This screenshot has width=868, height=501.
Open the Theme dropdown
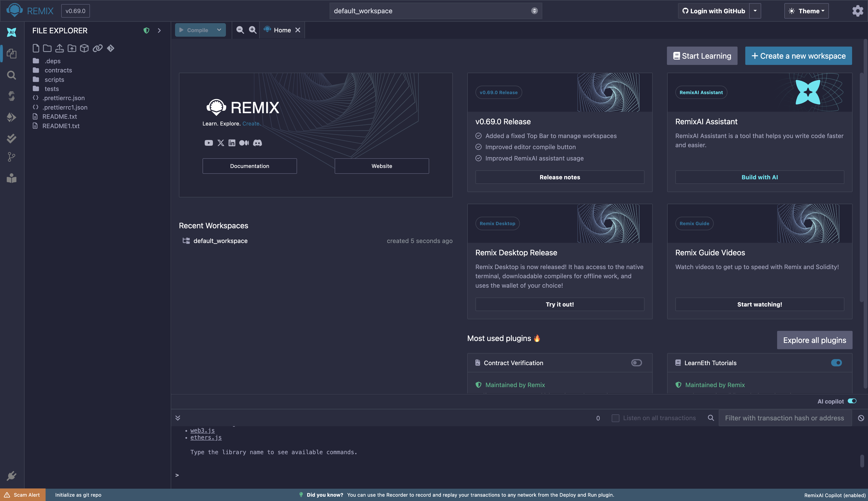tap(807, 11)
